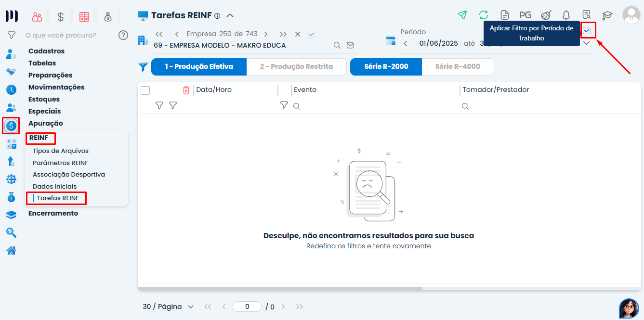644x320 pixels.
Task: Select the Série R-2000 tab
Action: click(x=386, y=66)
